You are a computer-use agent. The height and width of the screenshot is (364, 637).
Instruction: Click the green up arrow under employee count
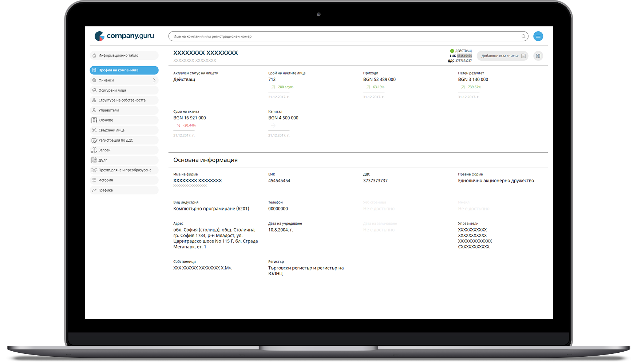point(273,87)
